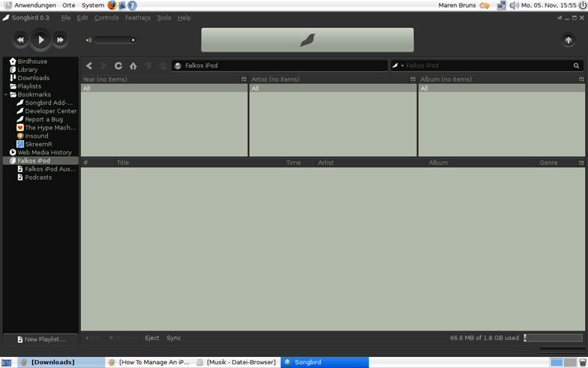Sort tracks by Album column header

[481, 163]
